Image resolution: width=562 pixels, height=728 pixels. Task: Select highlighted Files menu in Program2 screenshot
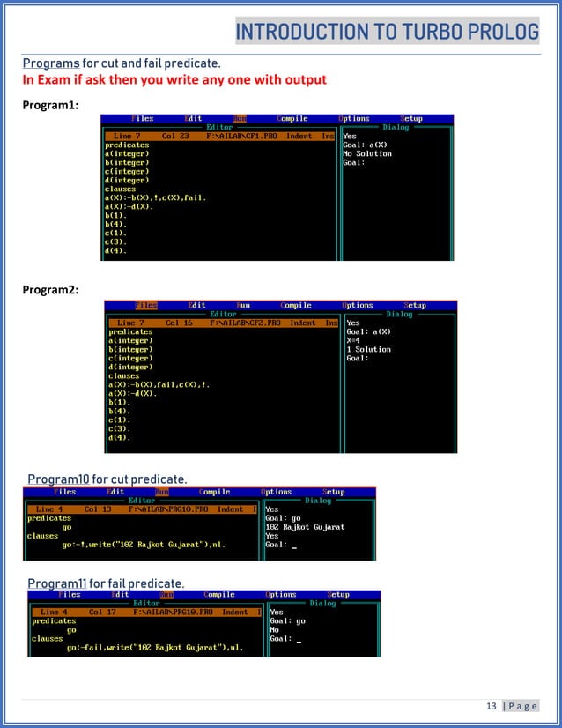(x=146, y=305)
